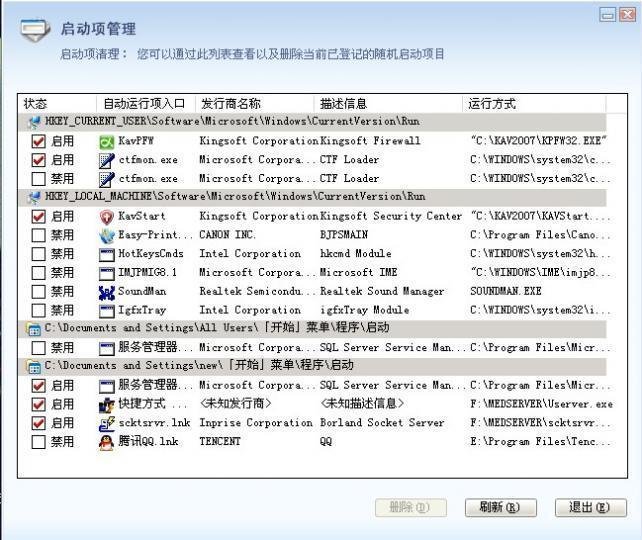Enable the Easy-Print startup checkbox

coord(38,235)
